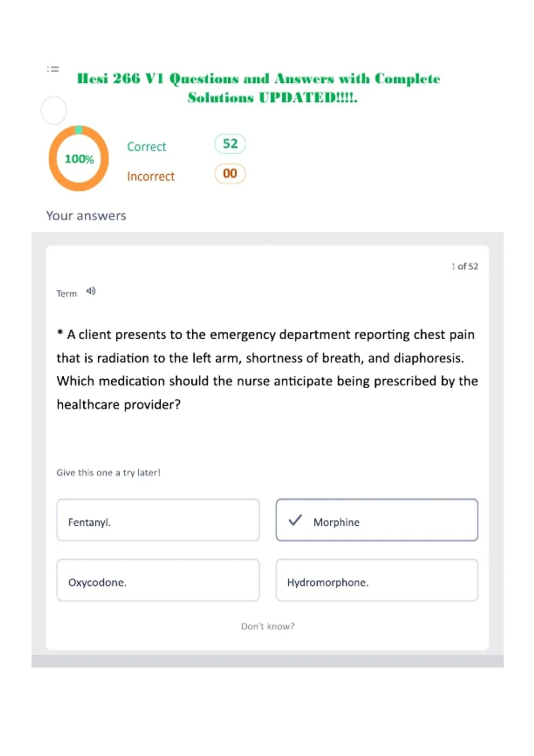Click the chest pain question text

point(267,369)
